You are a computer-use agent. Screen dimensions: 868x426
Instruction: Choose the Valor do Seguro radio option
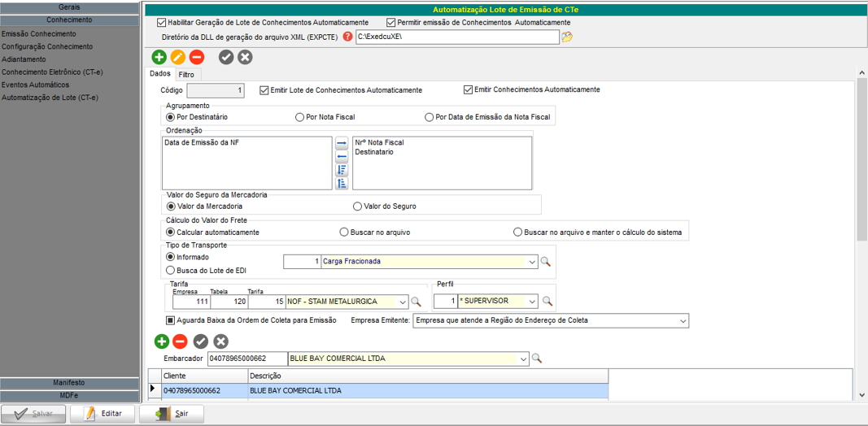pyautogui.click(x=357, y=206)
